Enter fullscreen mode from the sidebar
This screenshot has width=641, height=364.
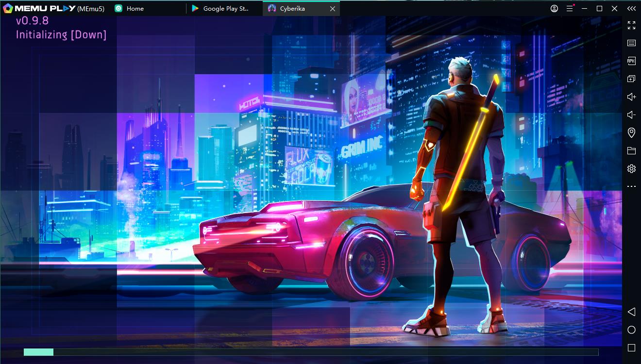pos(631,25)
